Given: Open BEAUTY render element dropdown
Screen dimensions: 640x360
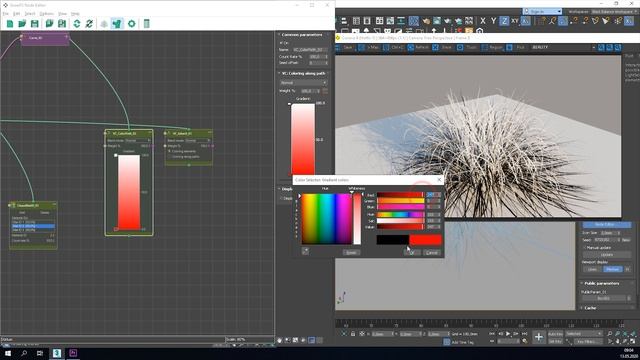Looking at the screenshot, I should tap(563, 48).
